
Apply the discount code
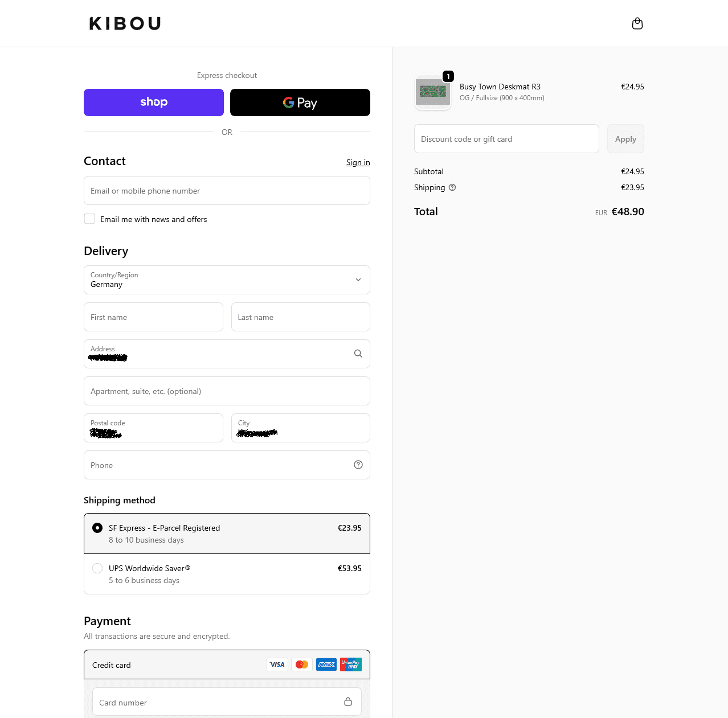pos(625,139)
